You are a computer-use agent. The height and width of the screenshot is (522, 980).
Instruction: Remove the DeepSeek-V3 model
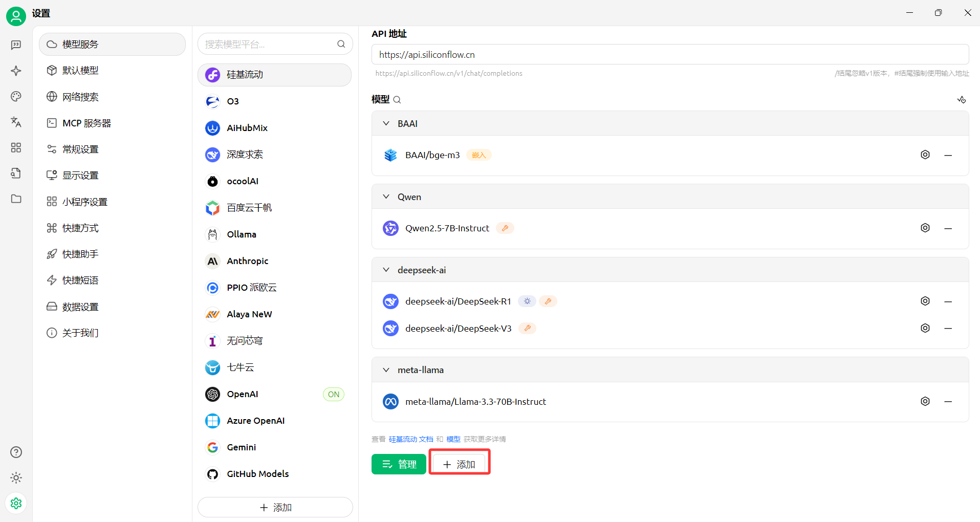pyautogui.click(x=948, y=329)
